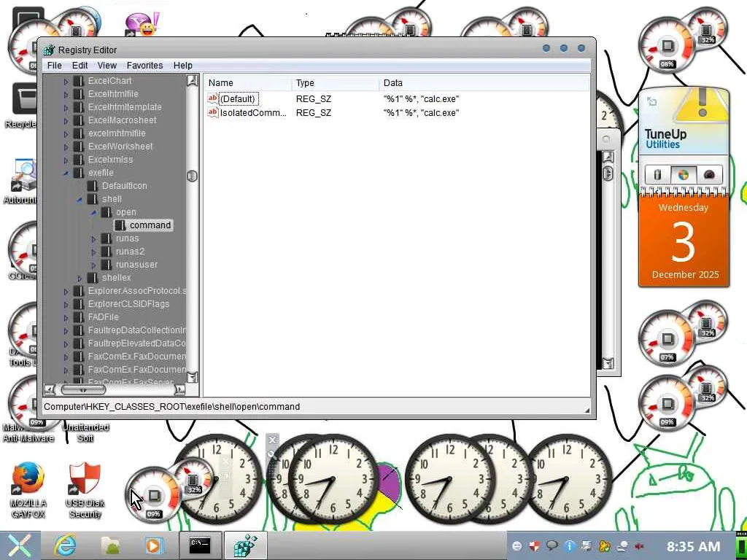
Task: Select the (Default) registry value
Action: pos(239,99)
